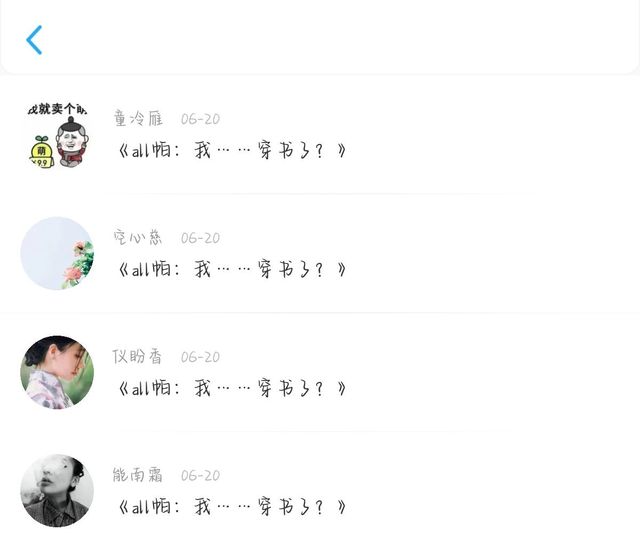Screen dimensions: 640x547
Task: Click the 06-20 date beside 童冷雁
Action: [200, 119]
